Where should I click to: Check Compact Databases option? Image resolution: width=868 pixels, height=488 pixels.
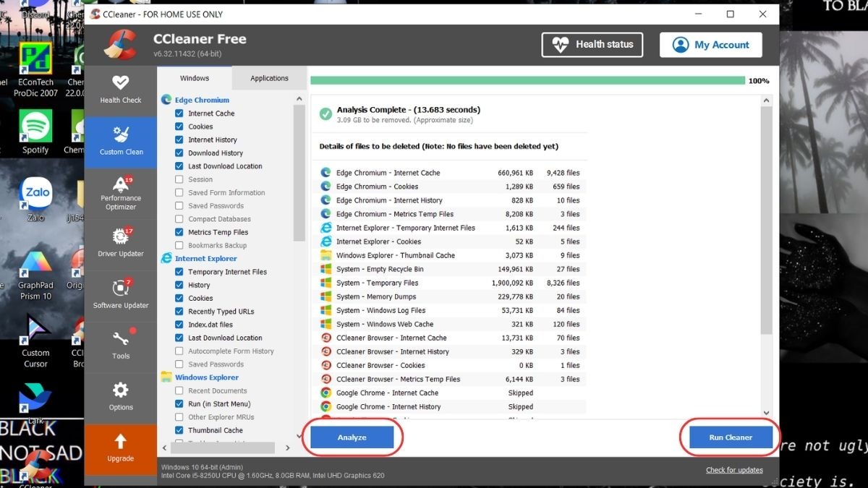[x=179, y=219]
